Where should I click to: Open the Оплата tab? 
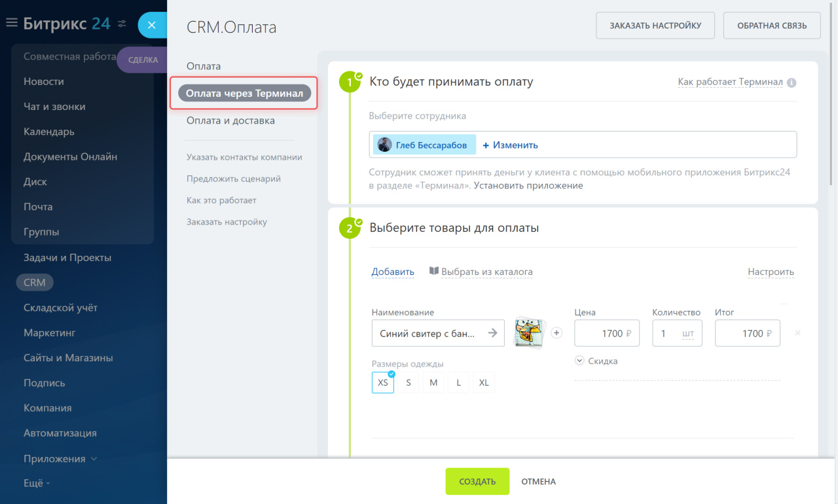(204, 66)
